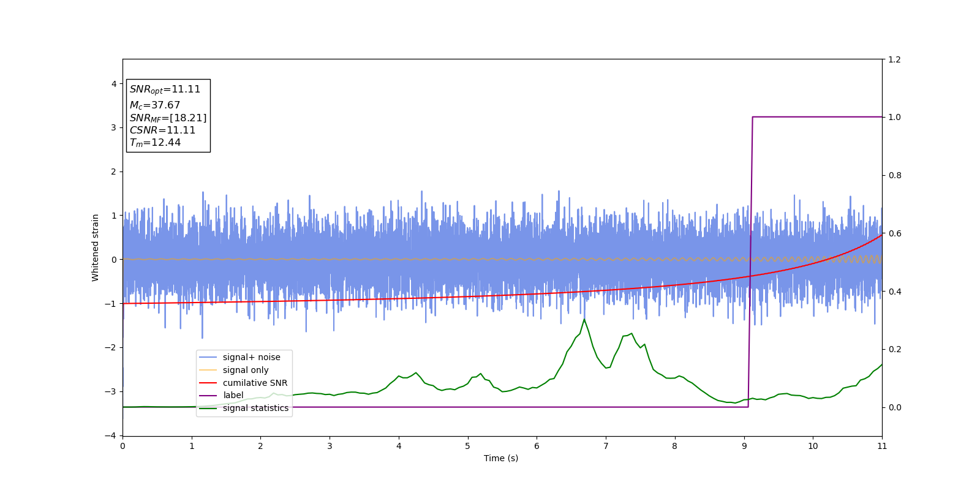Image resolution: width=980 pixels, height=490 pixels.
Task: Click the green signal statistics peak near 6.7 s
Action: (x=584, y=320)
